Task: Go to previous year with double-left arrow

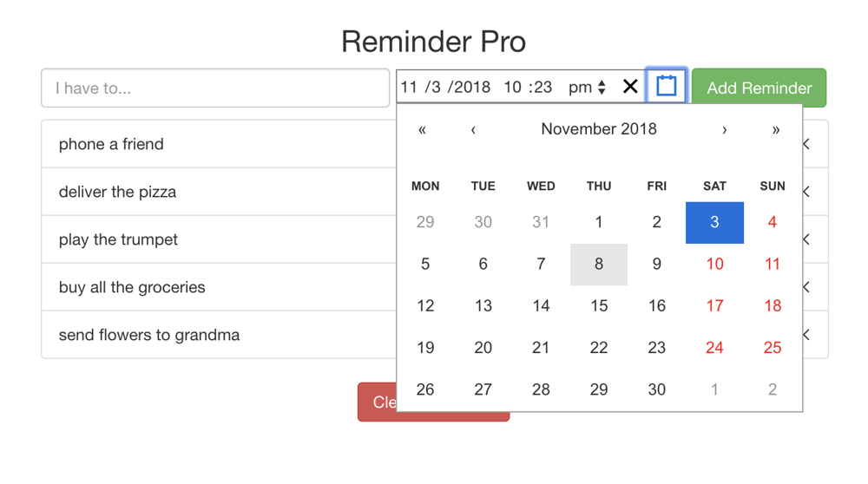Action: (422, 129)
